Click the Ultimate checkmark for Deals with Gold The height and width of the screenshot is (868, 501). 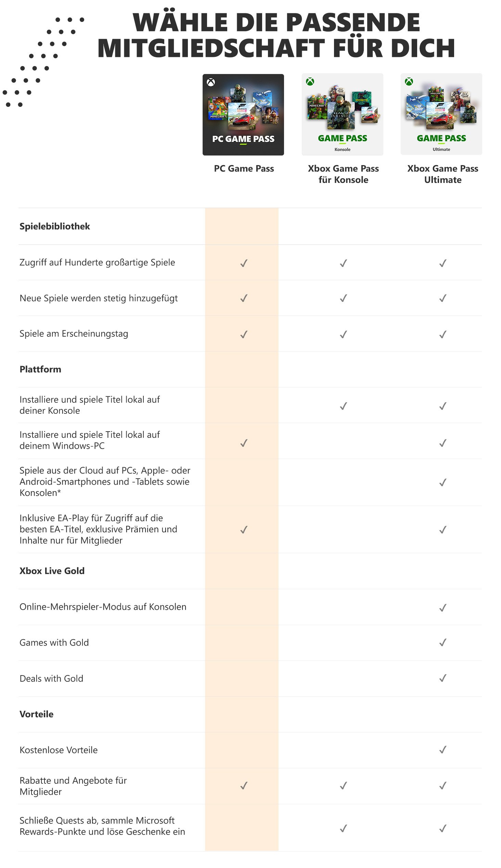(x=442, y=678)
